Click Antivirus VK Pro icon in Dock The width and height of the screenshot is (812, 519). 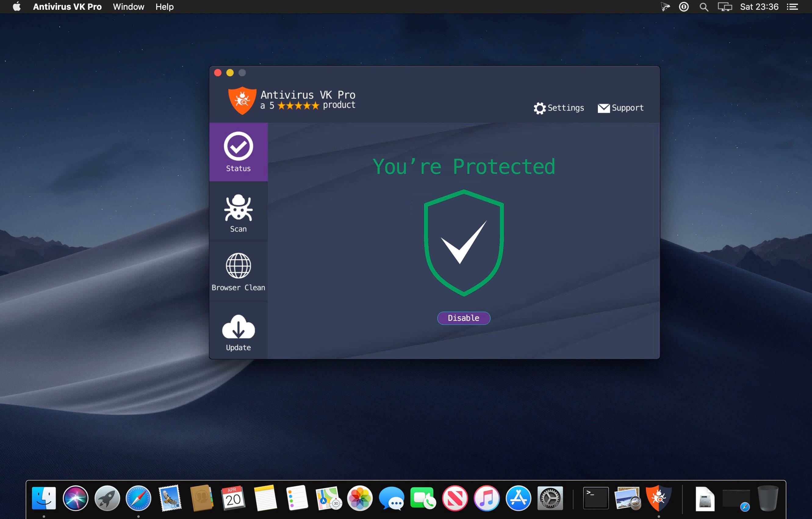[659, 498]
